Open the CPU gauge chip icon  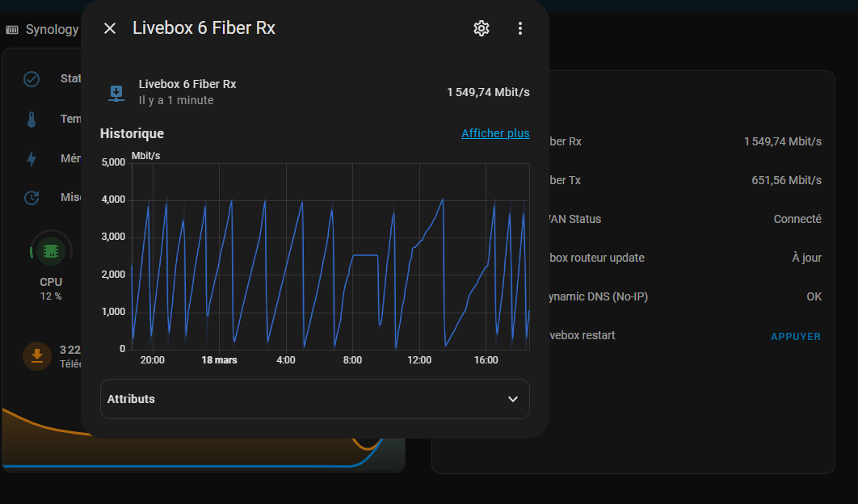pos(50,251)
